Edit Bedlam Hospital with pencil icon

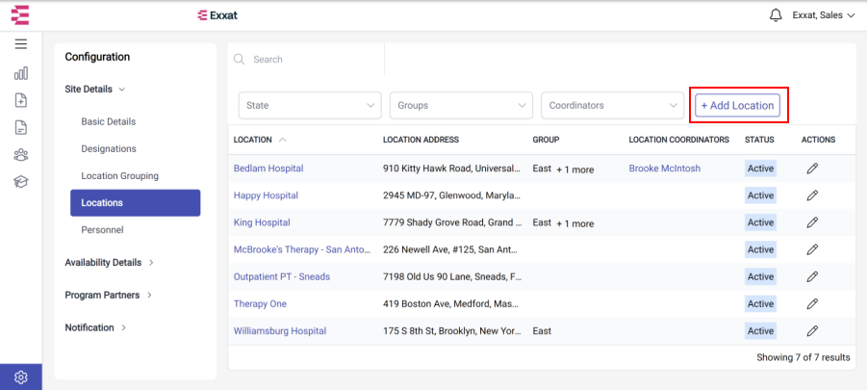point(812,169)
